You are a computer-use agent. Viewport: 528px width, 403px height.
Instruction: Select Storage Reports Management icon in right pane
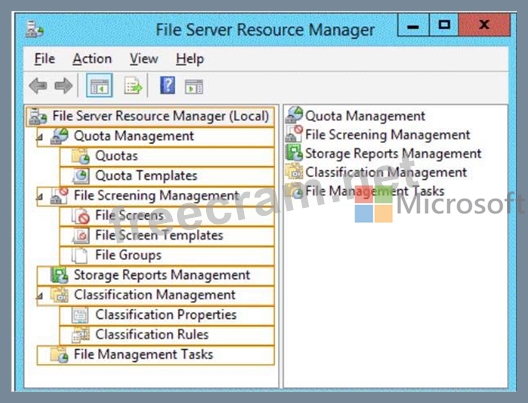(x=294, y=153)
